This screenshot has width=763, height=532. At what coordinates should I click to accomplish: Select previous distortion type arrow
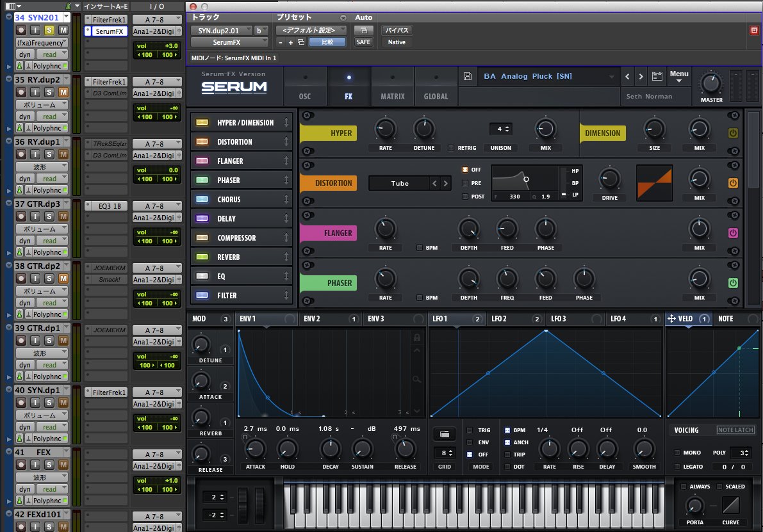tap(435, 183)
